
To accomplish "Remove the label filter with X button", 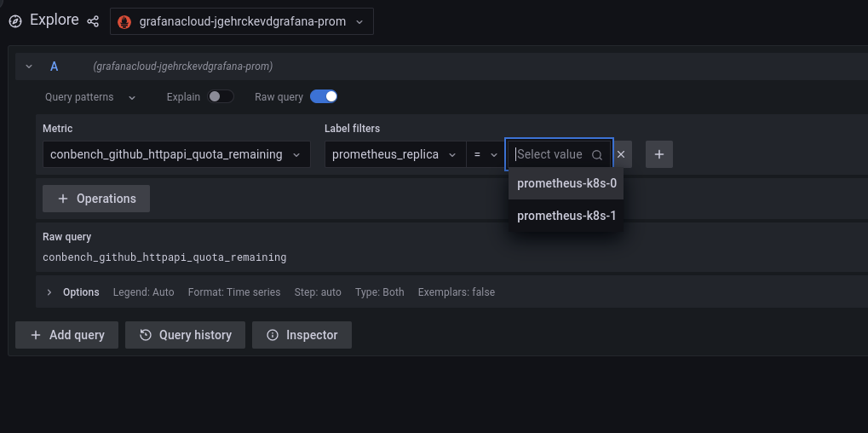I will point(621,154).
